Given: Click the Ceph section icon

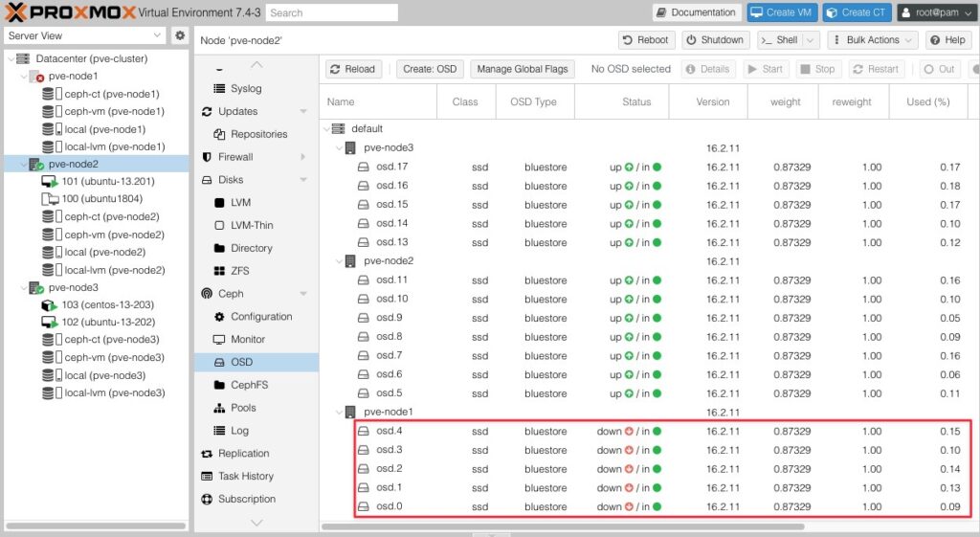Looking at the screenshot, I should (207, 294).
